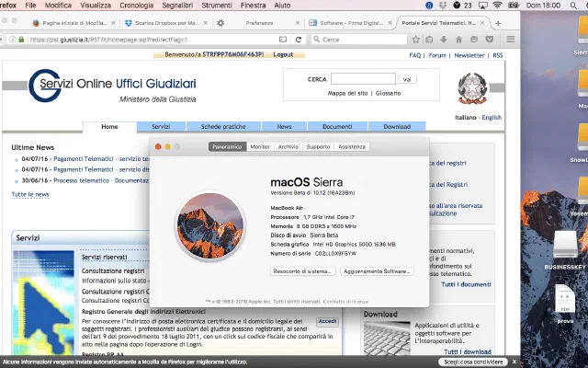Switch to the Monitor tab in About This Mac
The height and width of the screenshot is (368, 588).
260,147
